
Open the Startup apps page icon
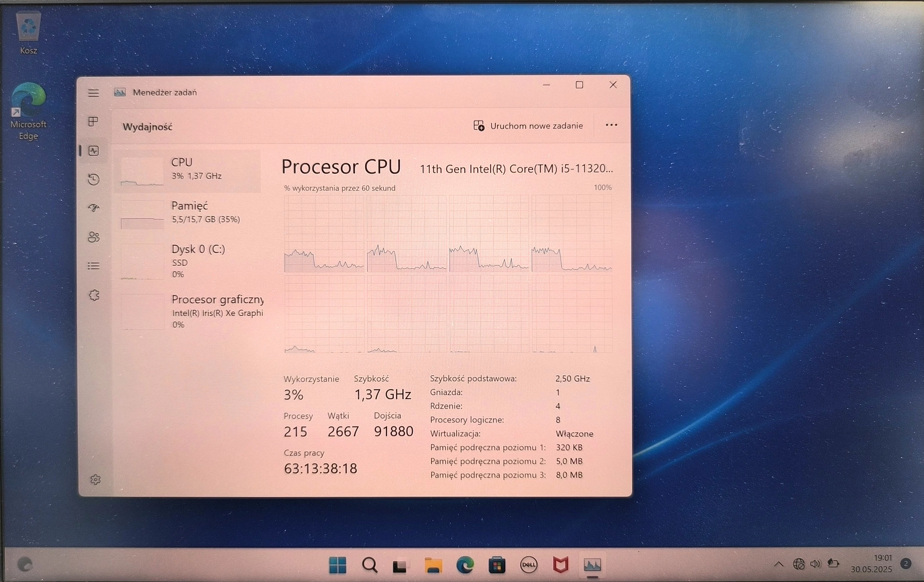pyautogui.click(x=94, y=208)
